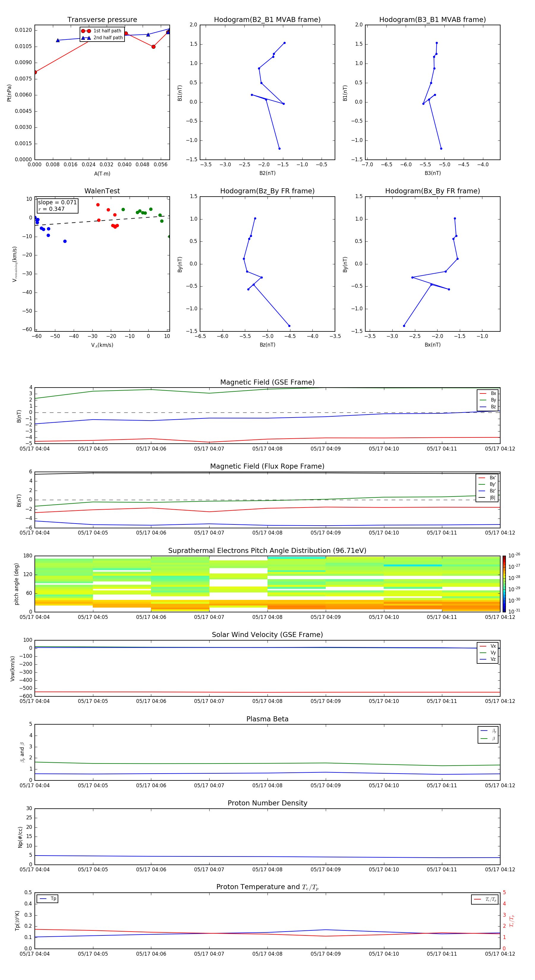
Task: Click 'Magnetic Field (Flux Rope Frame)' title
Action: click(x=267, y=467)
